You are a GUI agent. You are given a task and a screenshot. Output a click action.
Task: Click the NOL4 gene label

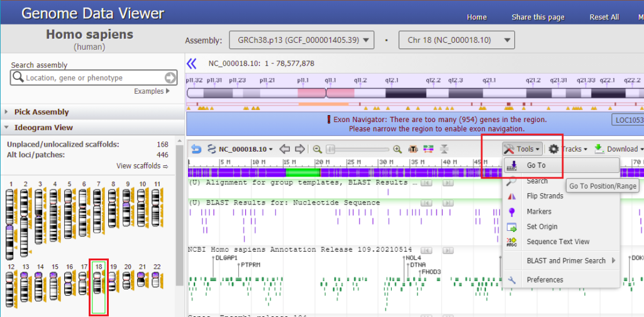(x=413, y=258)
